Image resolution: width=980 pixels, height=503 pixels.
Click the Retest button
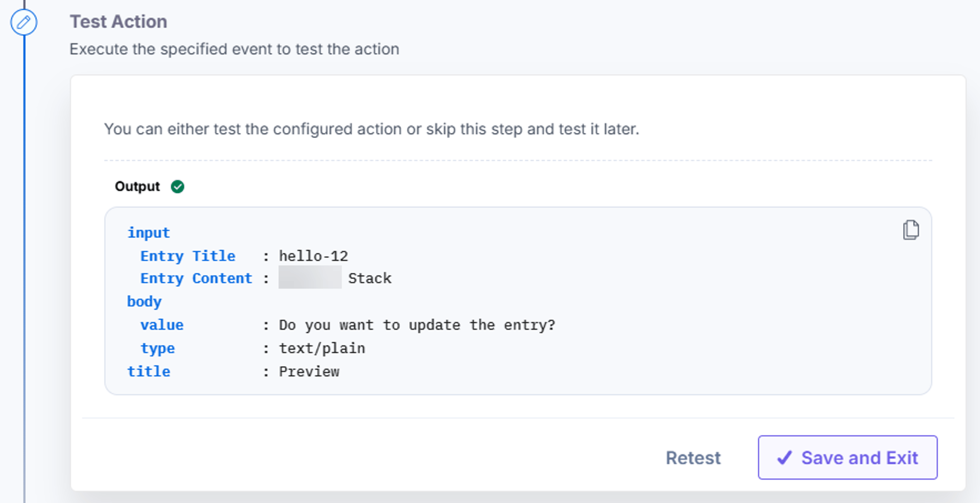tap(693, 457)
